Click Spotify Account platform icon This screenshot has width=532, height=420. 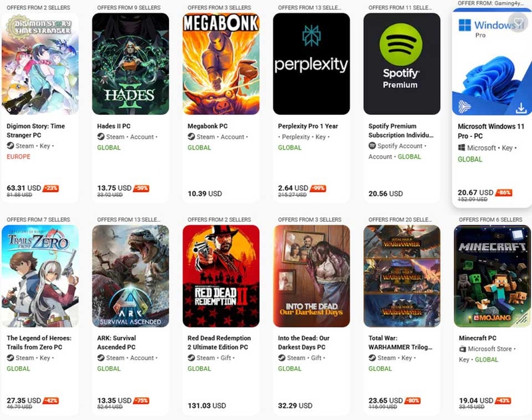pos(372,146)
